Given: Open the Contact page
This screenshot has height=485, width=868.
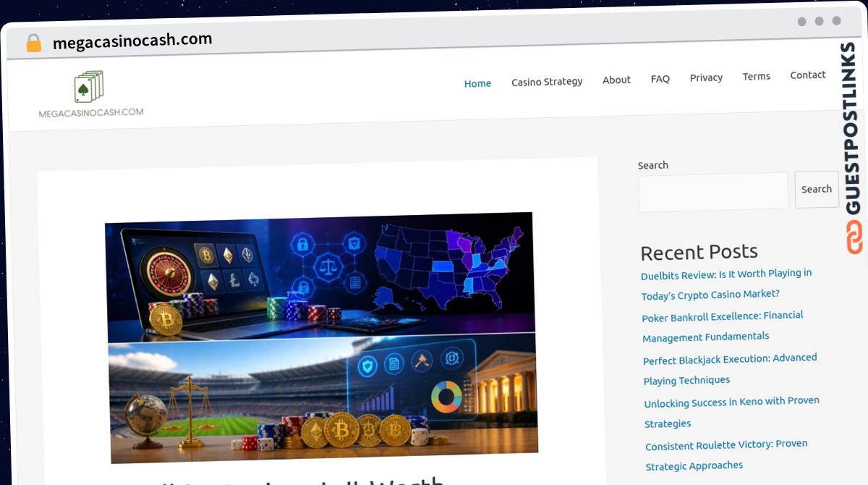Looking at the screenshot, I should click(x=807, y=75).
